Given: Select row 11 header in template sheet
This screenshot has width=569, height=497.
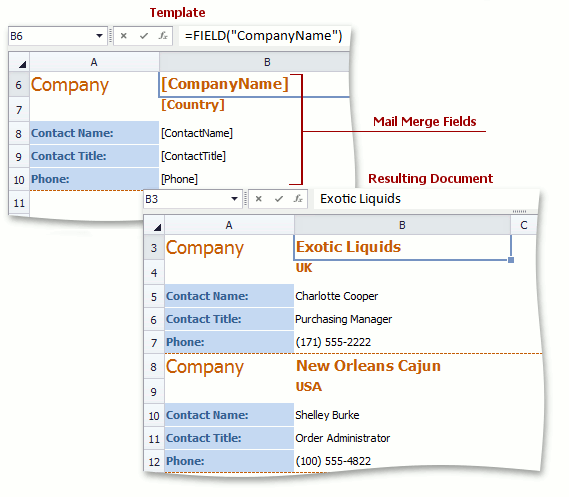Looking at the screenshot, I should click(x=19, y=203).
